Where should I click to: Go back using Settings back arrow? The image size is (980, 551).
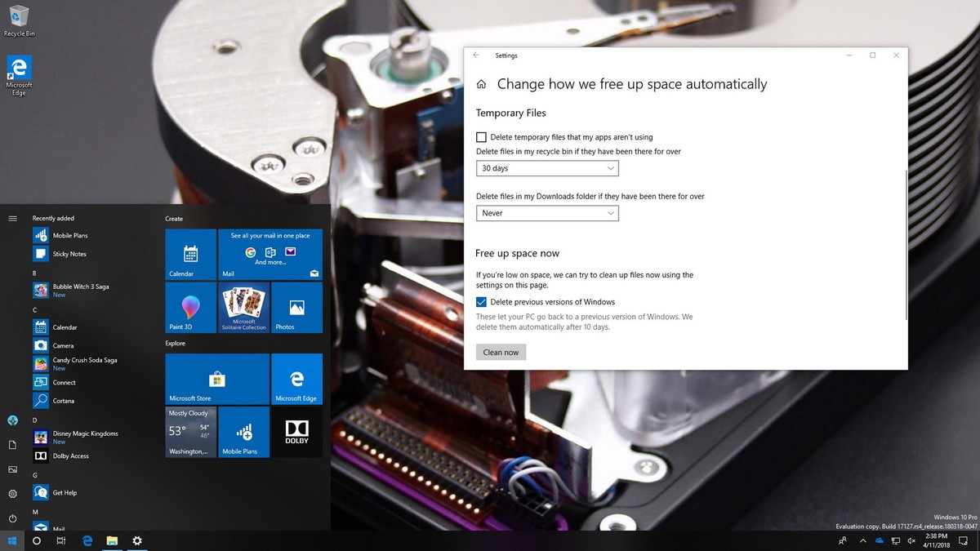tap(476, 56)
